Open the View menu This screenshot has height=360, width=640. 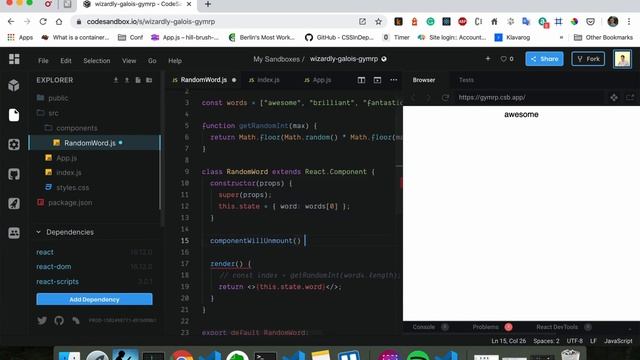(x=129, y=61)
